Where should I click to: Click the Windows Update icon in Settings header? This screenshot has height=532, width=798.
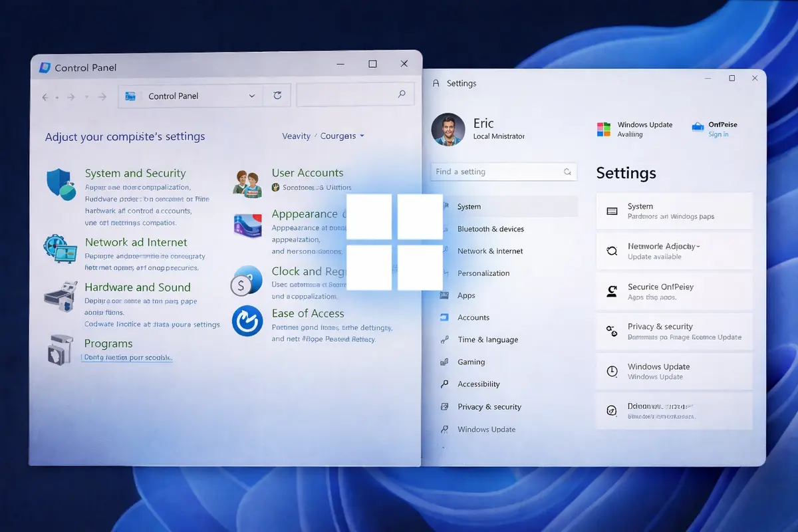604,129
